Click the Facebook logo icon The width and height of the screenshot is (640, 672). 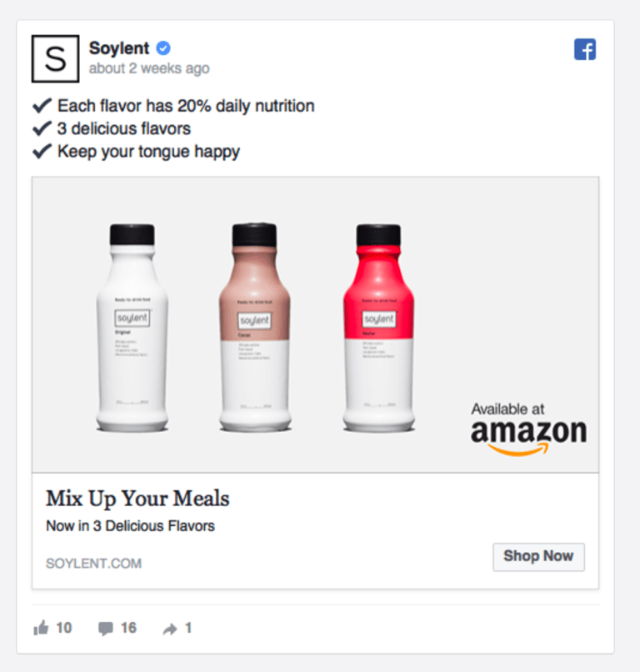point(585,49)
